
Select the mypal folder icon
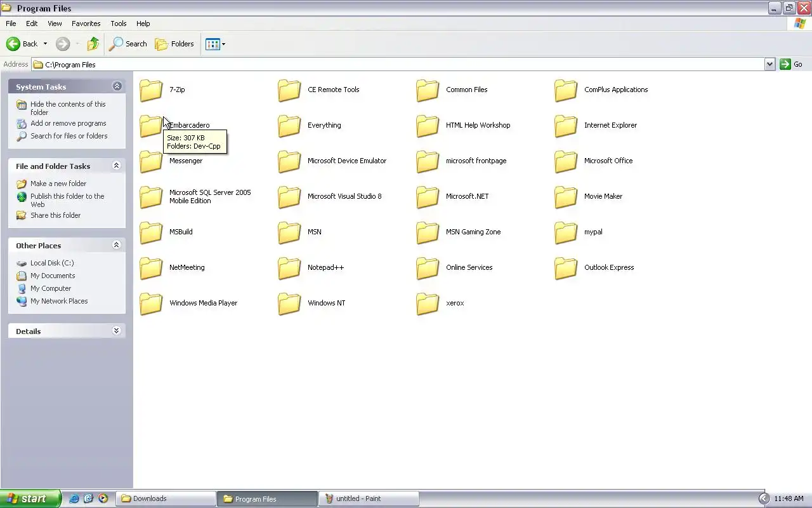[566, 232]
